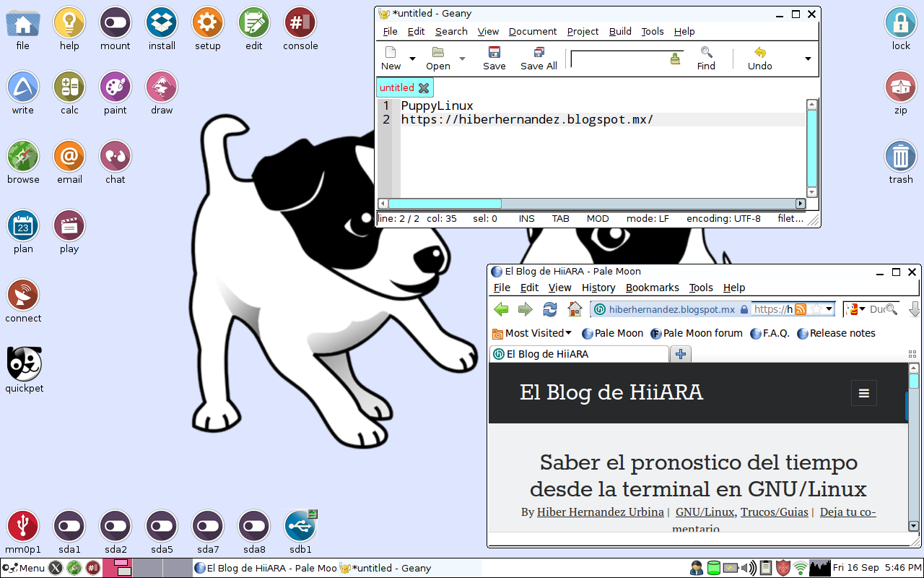Clear the Geany search field with the brush icon
The height and width of the screenshot is (578, 924).
tap(675, 59)
